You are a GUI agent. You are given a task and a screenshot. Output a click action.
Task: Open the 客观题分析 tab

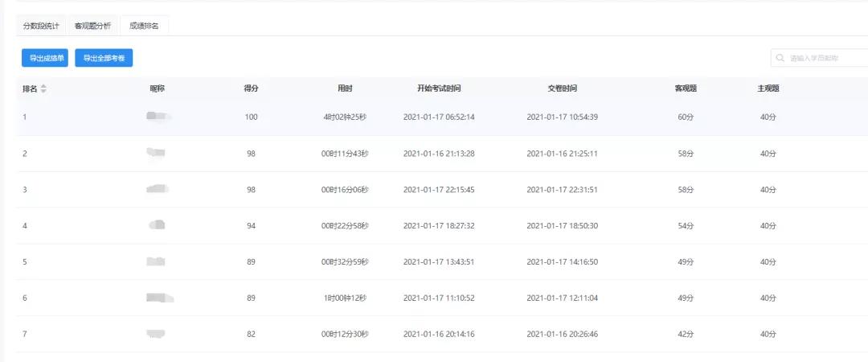[92, 26]
